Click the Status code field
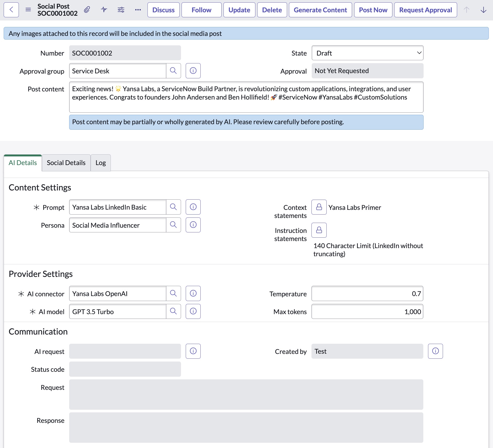This screenshot has height=448, width=493. pyautogui.click(x=125, y=369)
